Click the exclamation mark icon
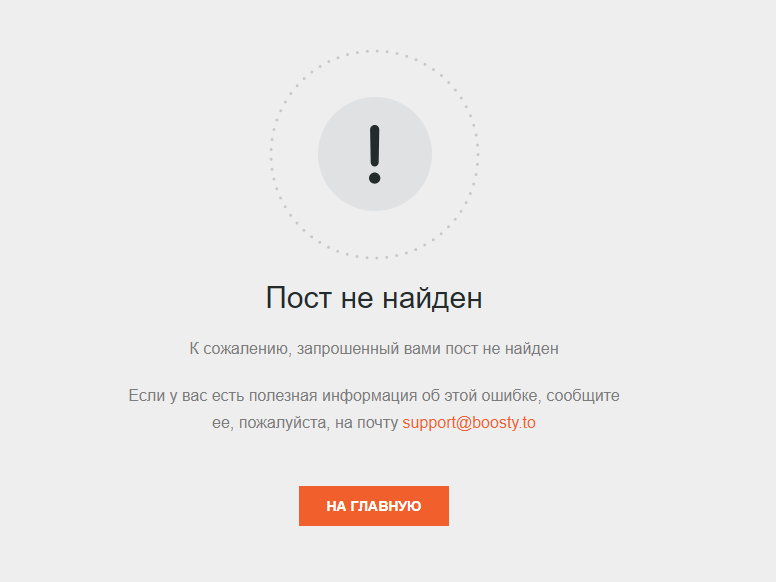This screenshot has height=582, width=776. [375, 154]
